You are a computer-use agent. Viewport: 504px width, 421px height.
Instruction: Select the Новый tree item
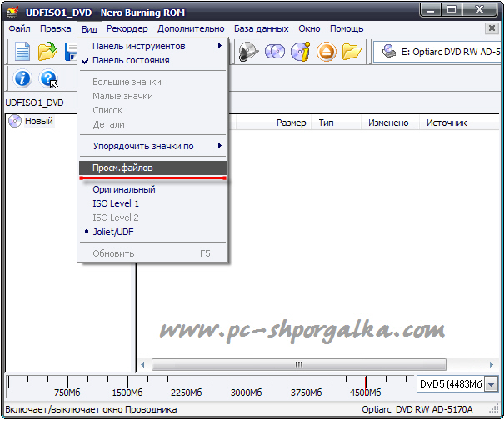[x=39, y=121]
